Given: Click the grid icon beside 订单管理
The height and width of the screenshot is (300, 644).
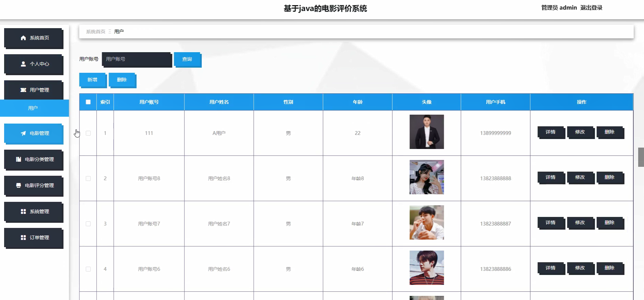Looking at the screenshot, I should coord(23,238).
